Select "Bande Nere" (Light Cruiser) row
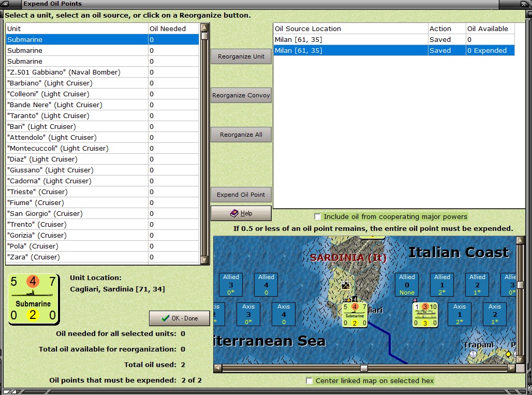Image resolution: width=532 pixels, height=395 pixels. (102, 105)
